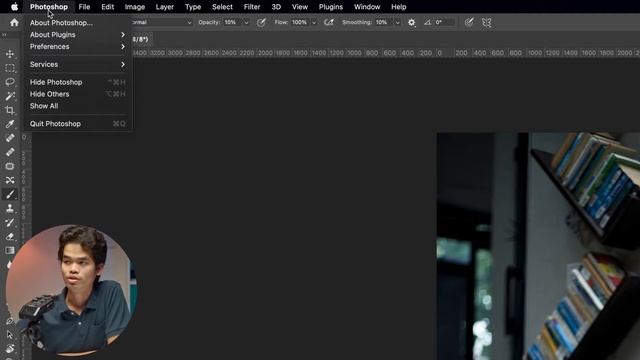This screenshot has height=360, width=640.
Task: Open the Select menu
Action: click(x=222, y=7)
